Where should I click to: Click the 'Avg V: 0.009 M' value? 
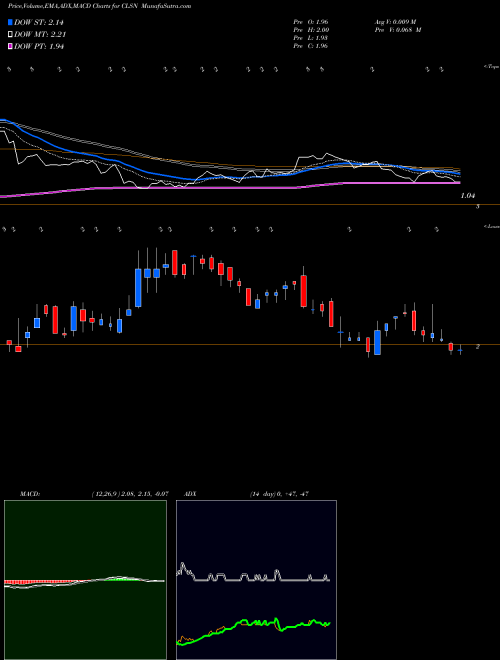(x=395, y=22)
